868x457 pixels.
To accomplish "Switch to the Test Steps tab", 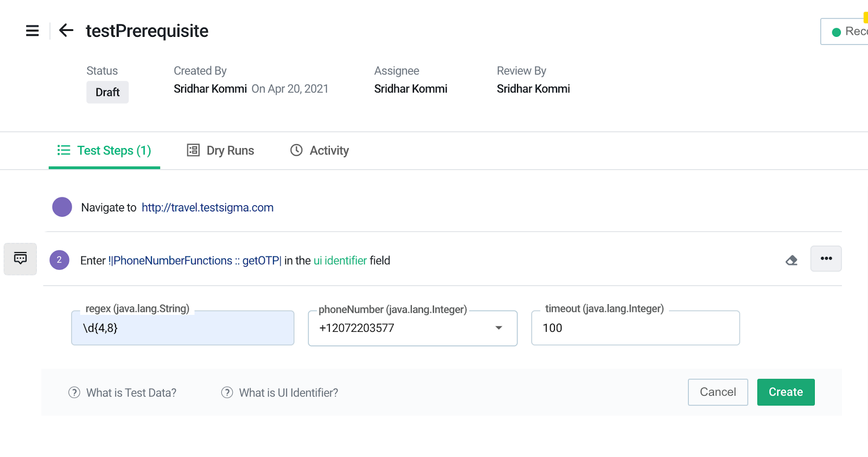I will point(105,151).
